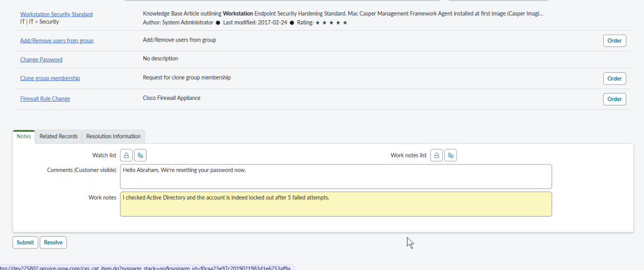The image size is (644, 270).
Task: Add me to the Watch list
Action: pyautogui.click(x=140, y=155)
